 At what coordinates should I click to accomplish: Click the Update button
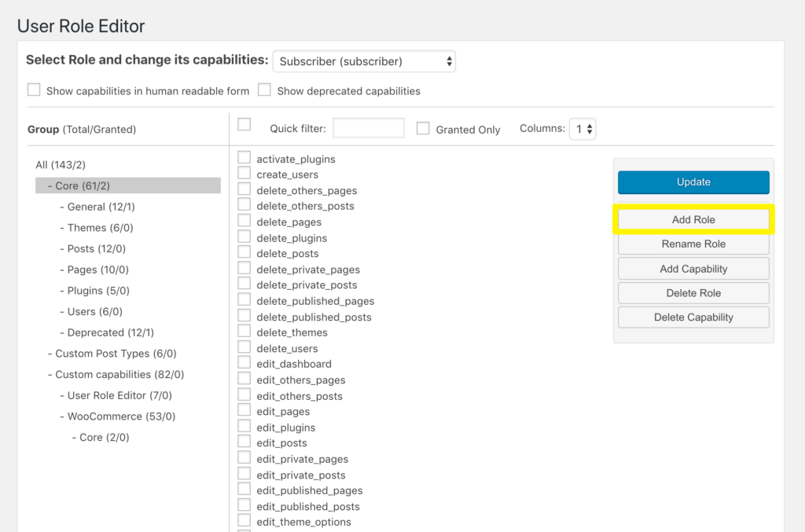click(x=693, y=182)
